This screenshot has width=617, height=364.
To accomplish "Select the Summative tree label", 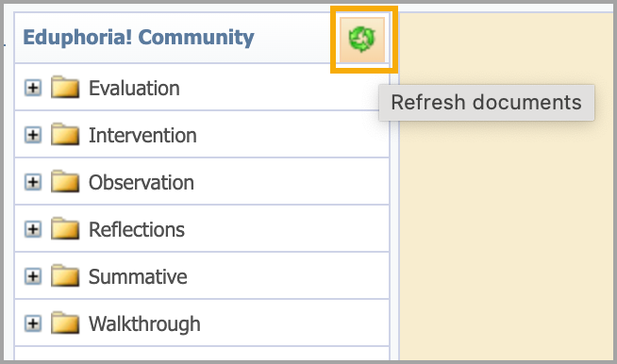I will (x=138, y=276).
